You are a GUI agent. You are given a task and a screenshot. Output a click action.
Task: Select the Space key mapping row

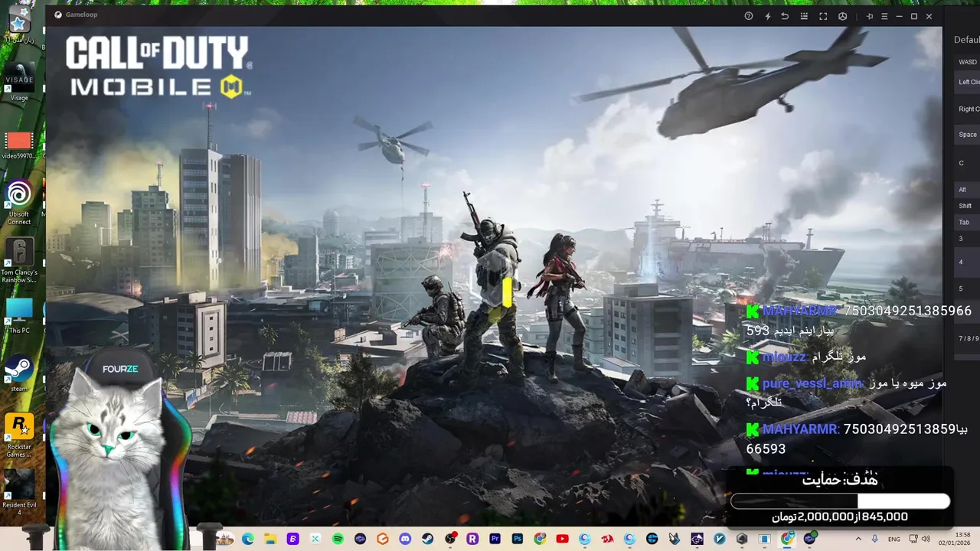(967, 135)
